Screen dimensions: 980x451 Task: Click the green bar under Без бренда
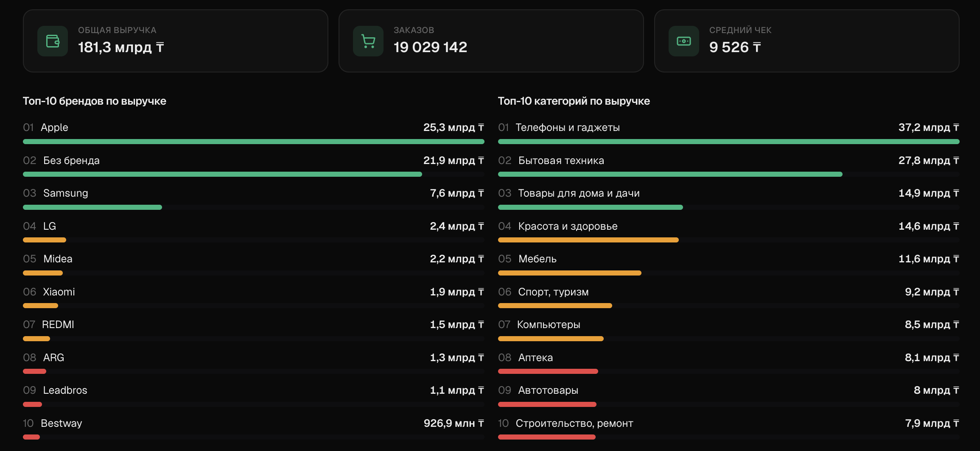click(x=222, y=174)
